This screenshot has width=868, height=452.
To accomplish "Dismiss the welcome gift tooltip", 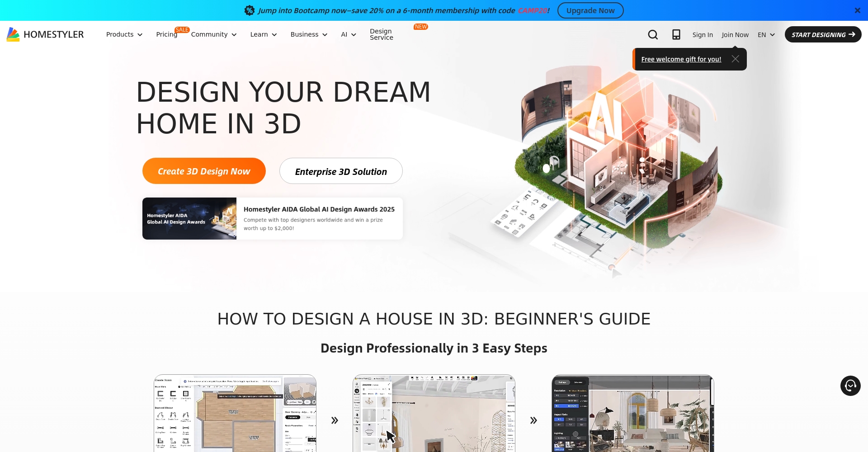I will pyautogui.click(x=736, y=59).
